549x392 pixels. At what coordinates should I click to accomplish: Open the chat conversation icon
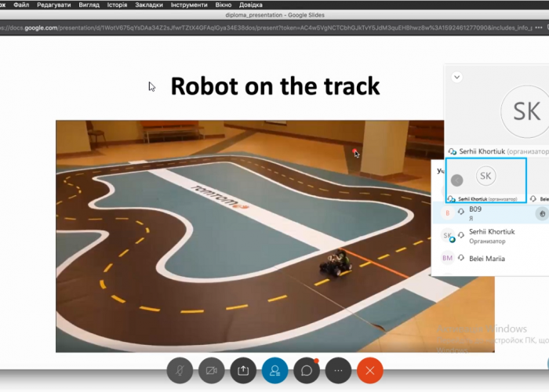307,370
